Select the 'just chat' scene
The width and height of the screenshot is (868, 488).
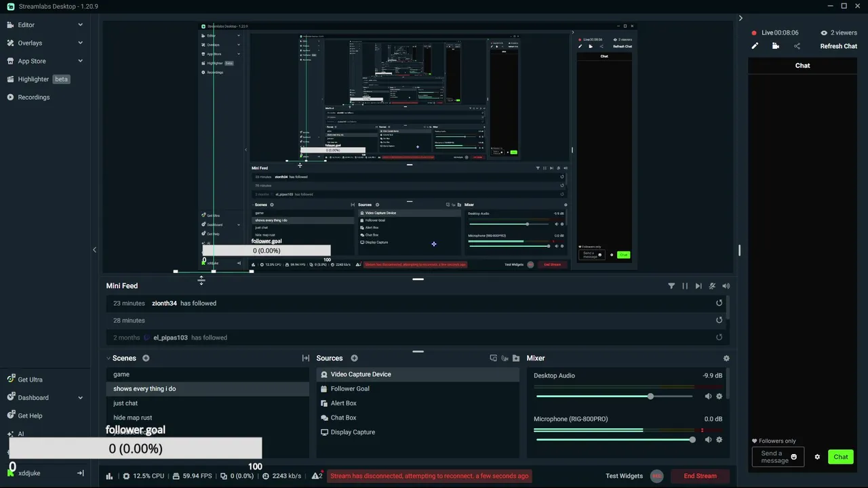(208, 403)
